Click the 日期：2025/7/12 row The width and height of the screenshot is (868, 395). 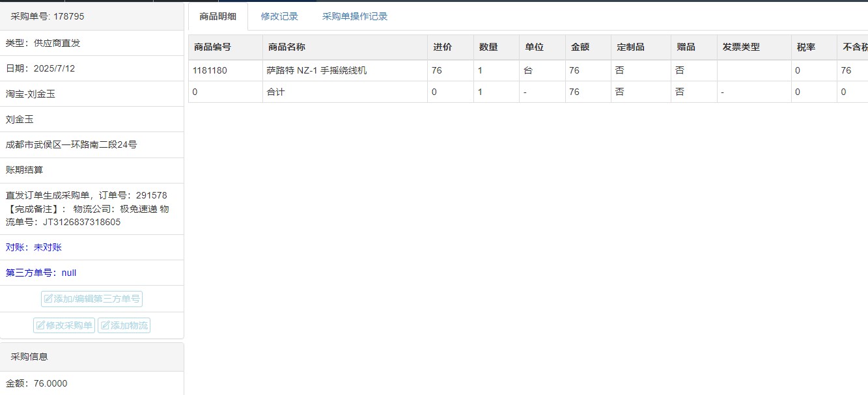[92, 68]
